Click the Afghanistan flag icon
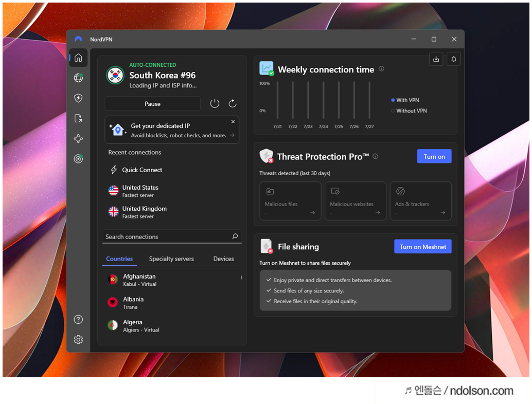 [113, 280]
